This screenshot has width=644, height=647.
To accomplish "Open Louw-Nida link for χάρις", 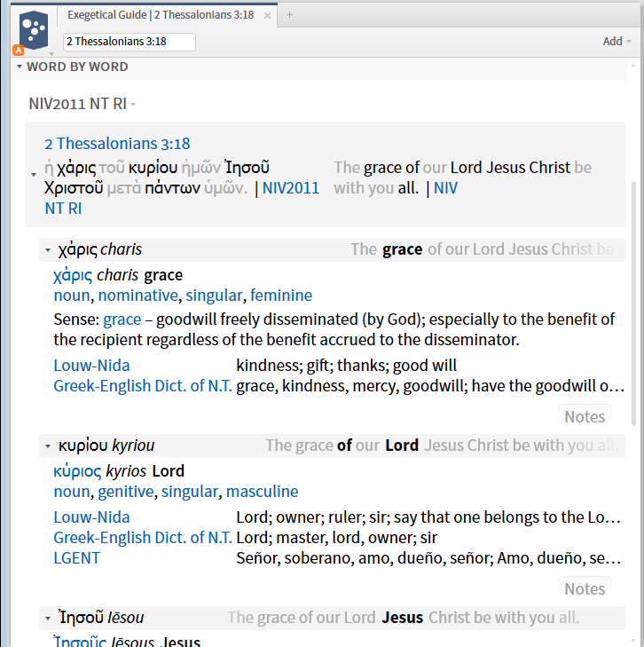I will [91, 365].
